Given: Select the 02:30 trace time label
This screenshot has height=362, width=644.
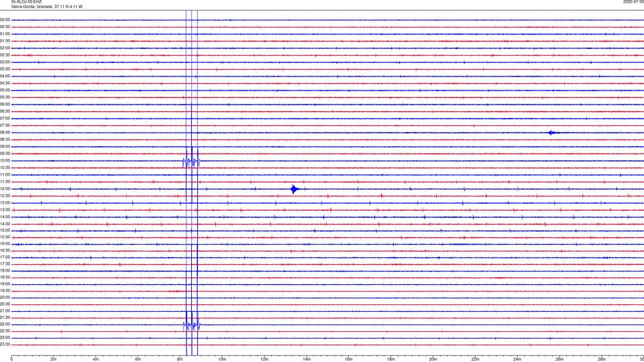Looking at the screenshot, I should coord(5,55).
